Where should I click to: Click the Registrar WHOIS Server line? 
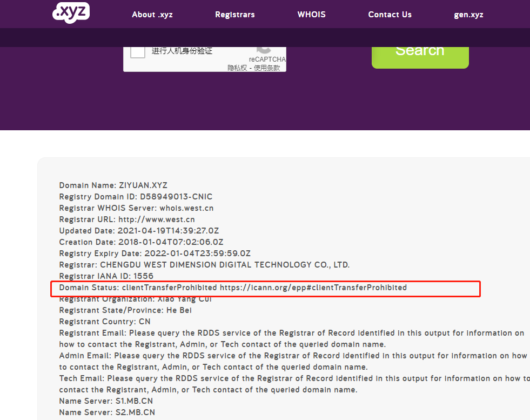[x=136, y=208]
